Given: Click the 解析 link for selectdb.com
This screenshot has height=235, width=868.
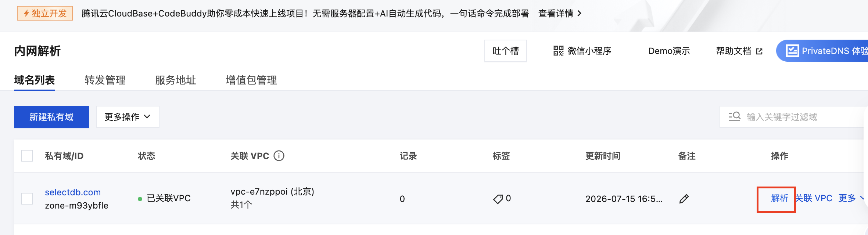Looking at the screenshot, I should pos(779,198).
